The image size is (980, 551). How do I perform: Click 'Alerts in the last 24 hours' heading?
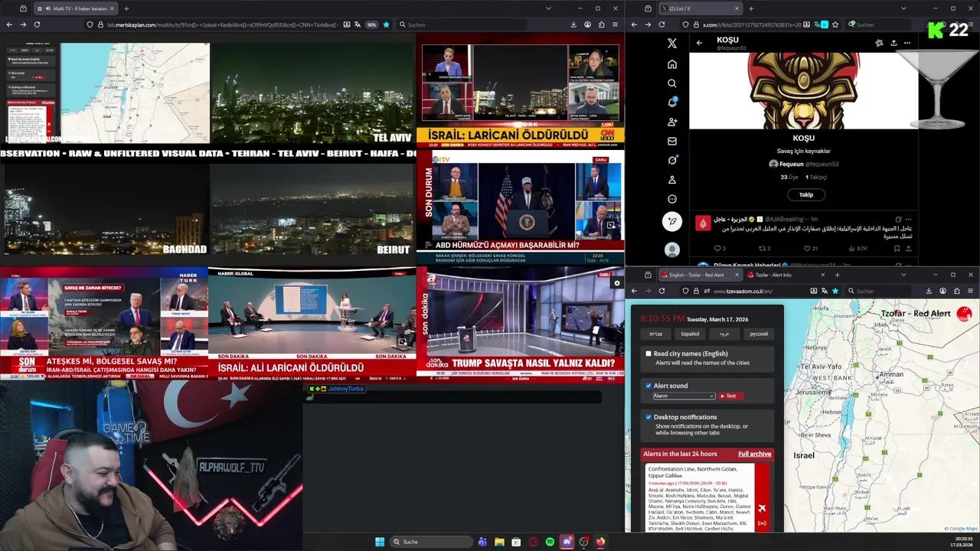tap(680, 454)
